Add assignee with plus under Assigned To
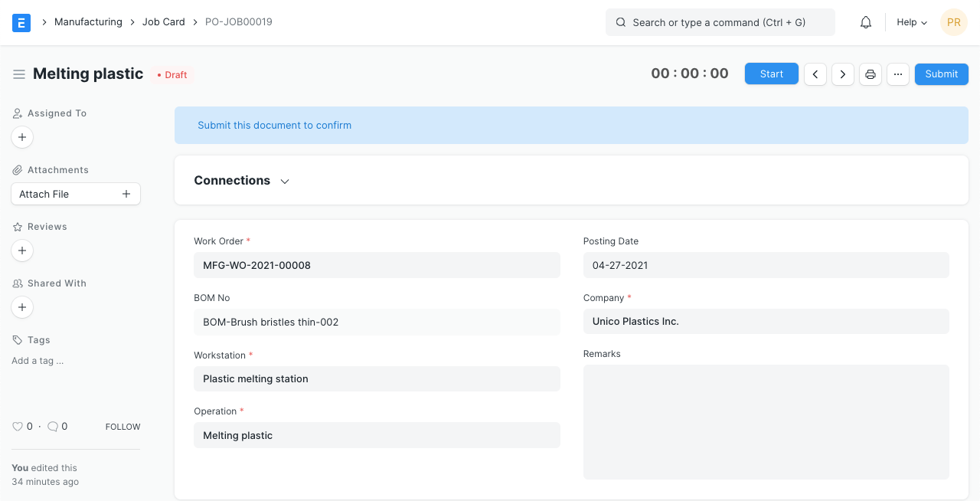This screenshot has height=501, width=980. pos(22,137)
